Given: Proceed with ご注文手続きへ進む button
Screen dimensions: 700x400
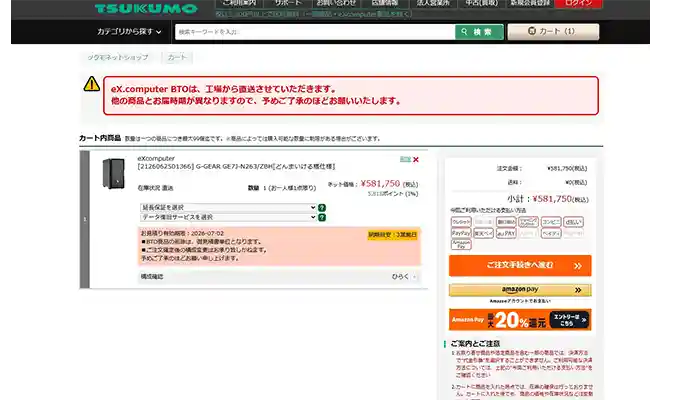Looking at the screenshot, I should click(520, 266).
